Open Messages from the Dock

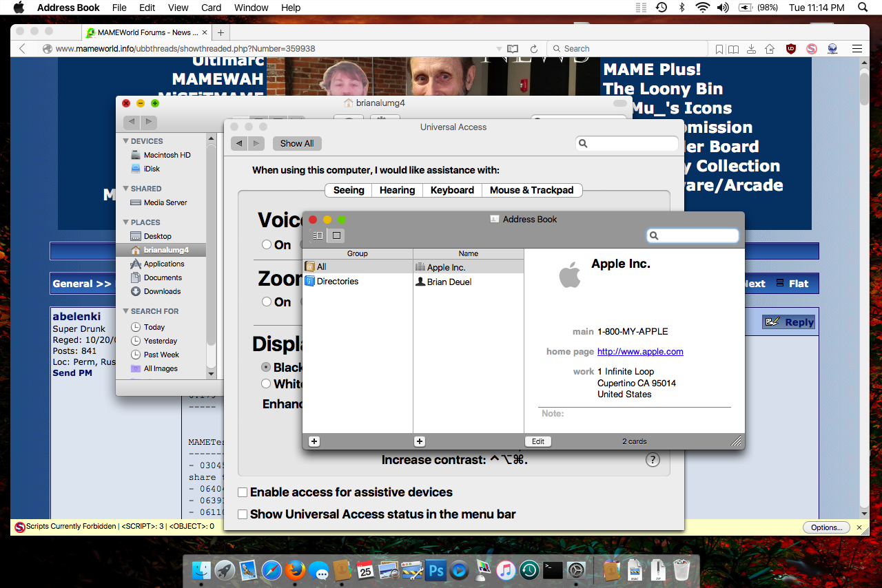(318, 570)
